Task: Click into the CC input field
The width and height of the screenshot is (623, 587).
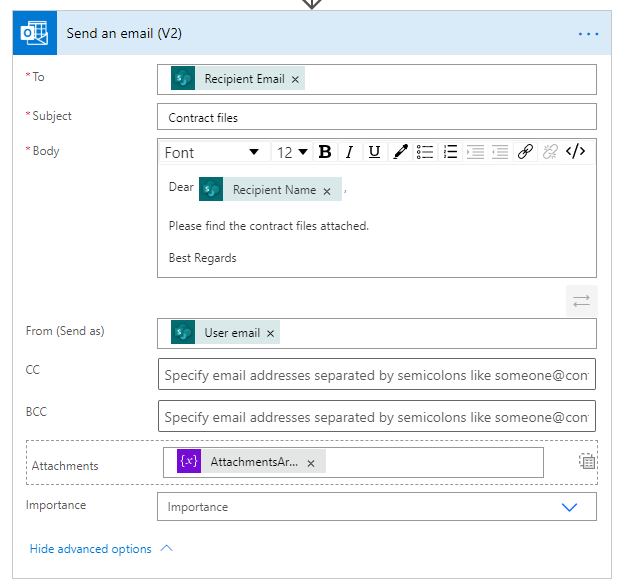Action: (x=377, y=374)
